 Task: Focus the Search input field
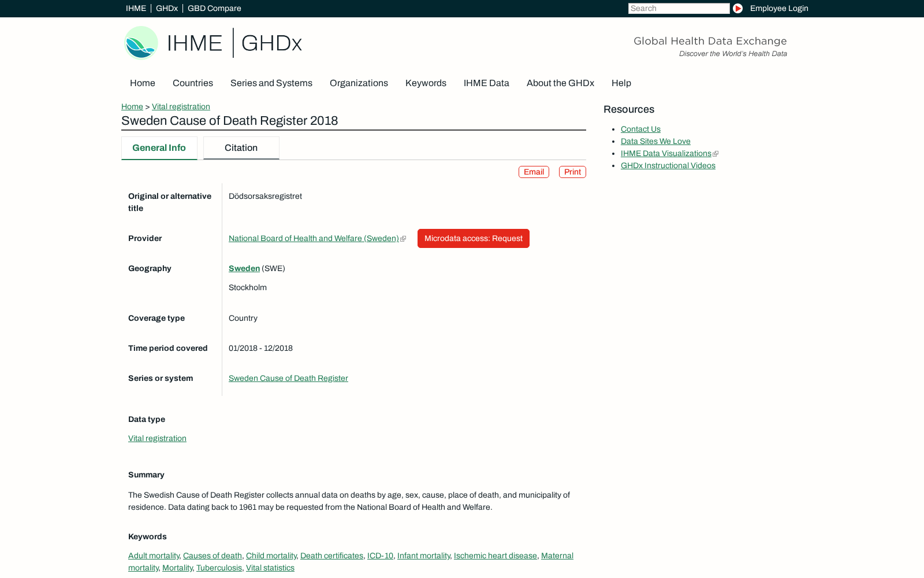pos(679,8)
